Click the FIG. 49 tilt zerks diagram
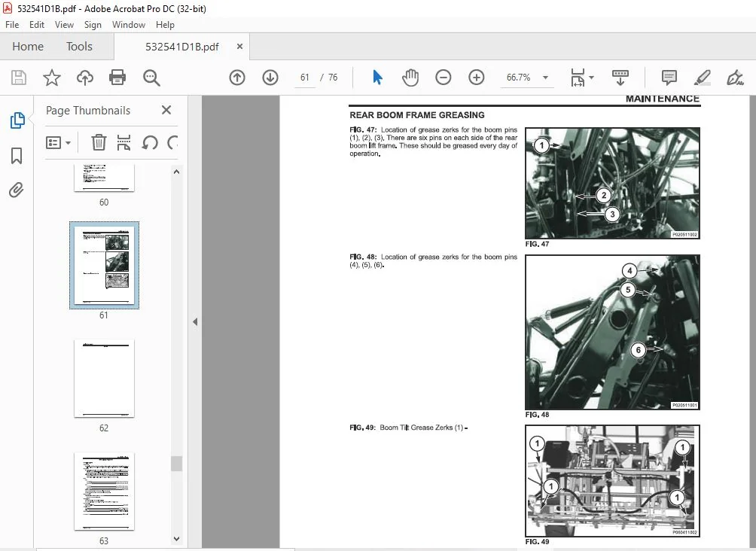The image size is (756, 551). [x=612, y=481]
